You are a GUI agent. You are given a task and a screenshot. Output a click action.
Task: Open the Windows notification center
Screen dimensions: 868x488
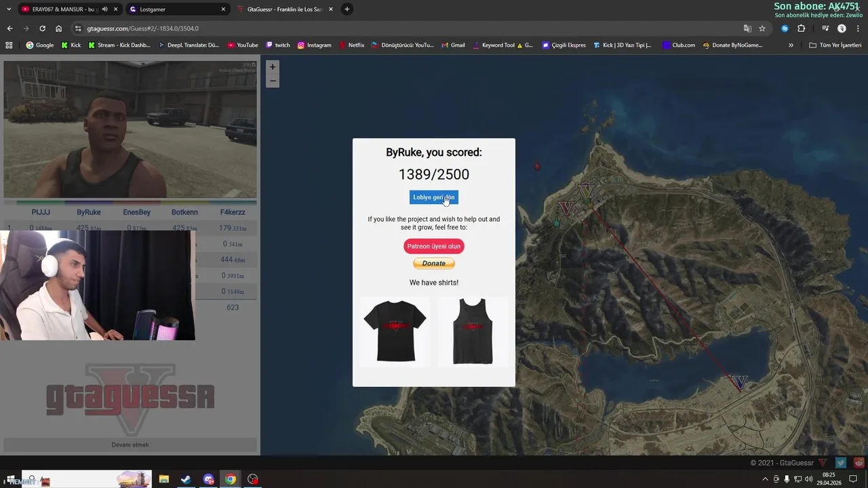click(853, 479)
